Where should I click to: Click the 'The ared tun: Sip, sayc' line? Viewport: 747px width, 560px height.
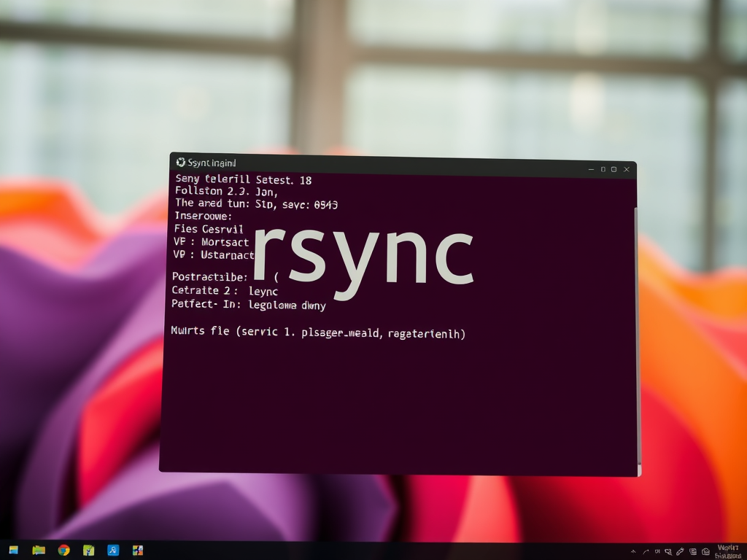click(256, 204)
